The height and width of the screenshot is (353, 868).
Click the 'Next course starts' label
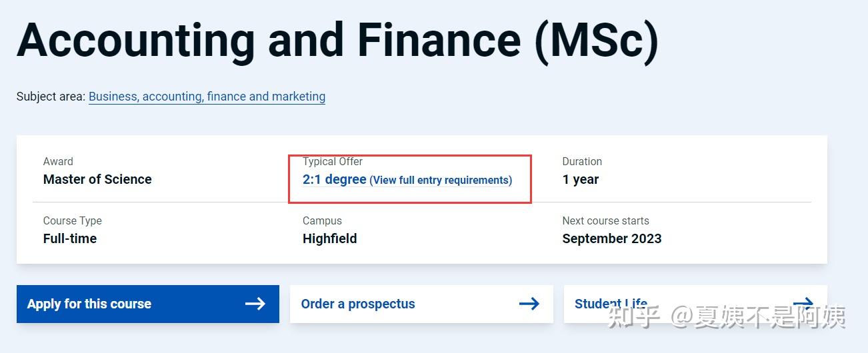(x=605, y=220)
